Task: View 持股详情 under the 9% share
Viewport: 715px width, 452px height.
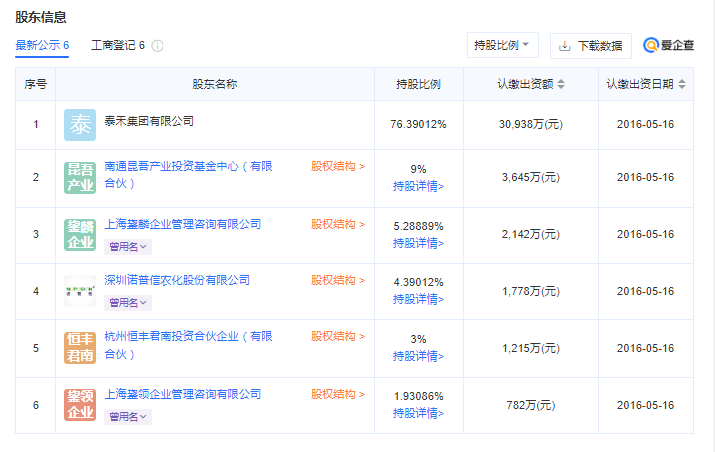Action: tap(419, 186)
